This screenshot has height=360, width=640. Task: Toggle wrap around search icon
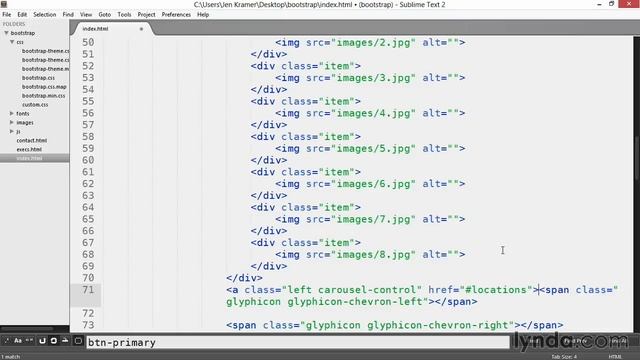[53, 340]
